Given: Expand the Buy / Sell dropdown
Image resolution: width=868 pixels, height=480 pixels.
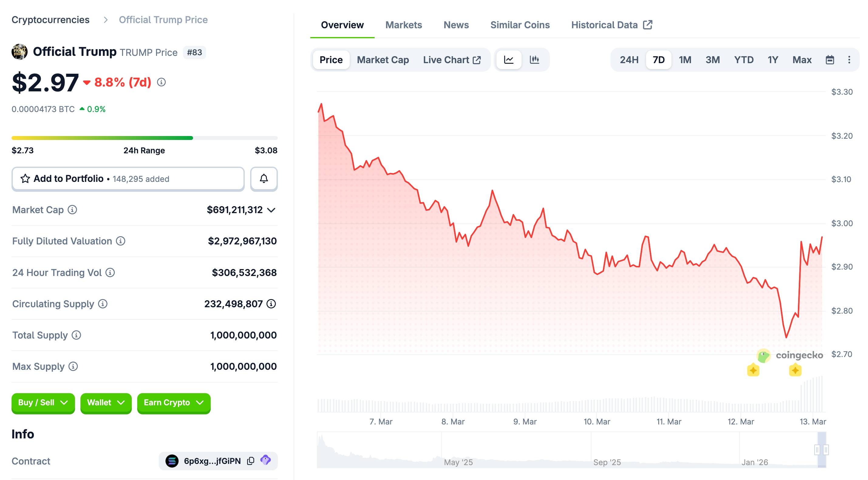Looking at the screenshot, I should [43, 403].
